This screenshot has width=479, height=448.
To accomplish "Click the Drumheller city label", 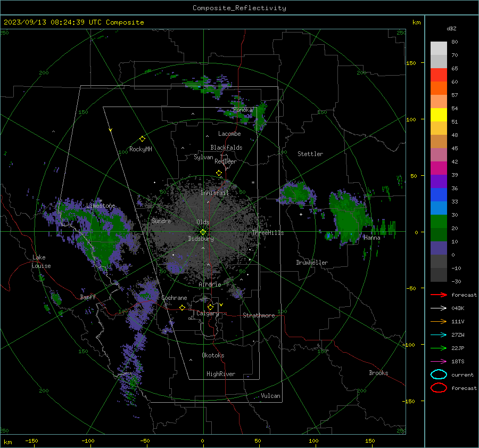I will click(x=312, y=263).
